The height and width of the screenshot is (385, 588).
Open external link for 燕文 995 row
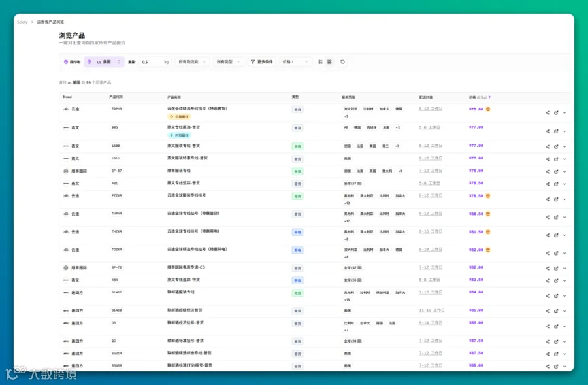[x=556, y=131]
